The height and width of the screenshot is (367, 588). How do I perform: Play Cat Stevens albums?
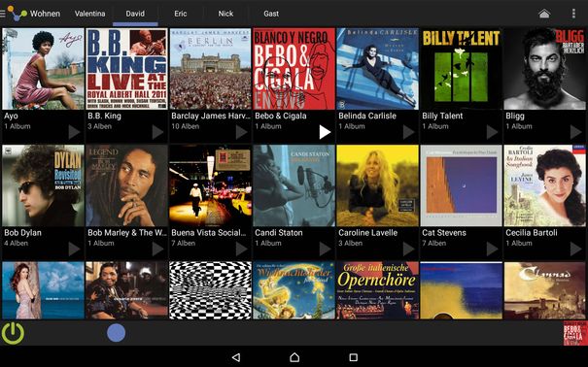(x=492, y=249)
